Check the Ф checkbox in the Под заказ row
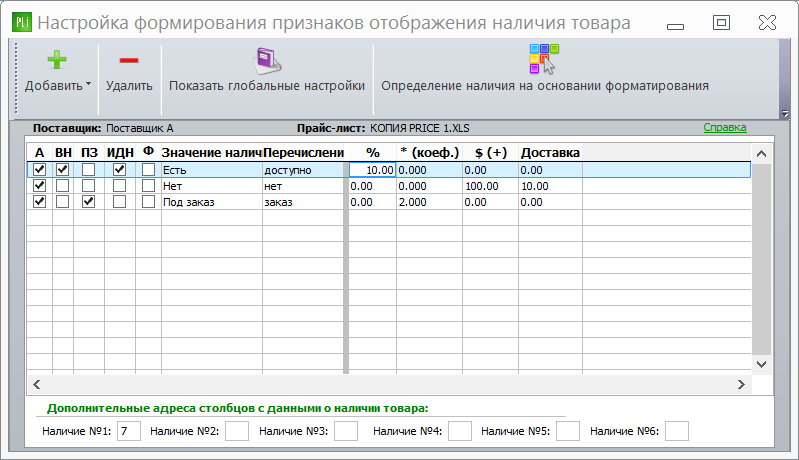This screenshot has width=799, height=460. pos(148,202)
